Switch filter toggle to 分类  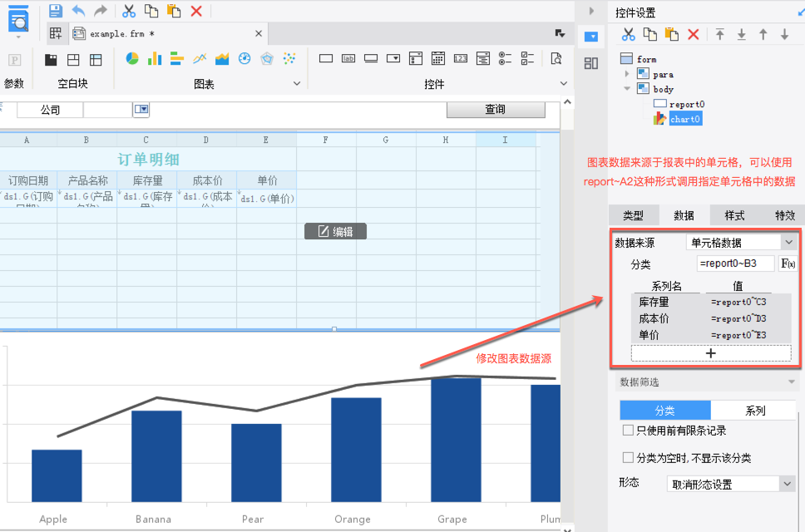[x=664, y=411]
